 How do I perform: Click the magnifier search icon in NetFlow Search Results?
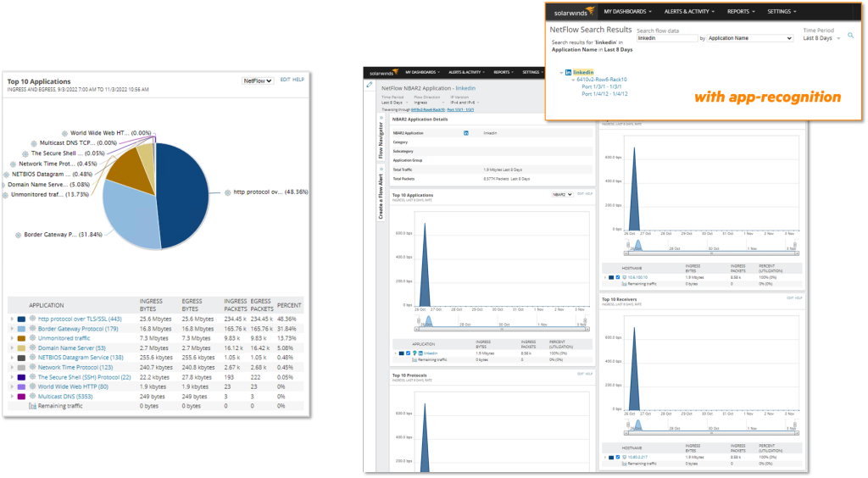click(851, 36)
